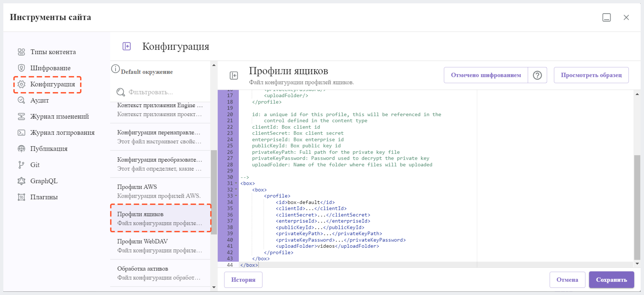This screenshot has height=295, width=644.
Task: Select Конфигурация преобразовате… list item
Action: click(160, 164)
